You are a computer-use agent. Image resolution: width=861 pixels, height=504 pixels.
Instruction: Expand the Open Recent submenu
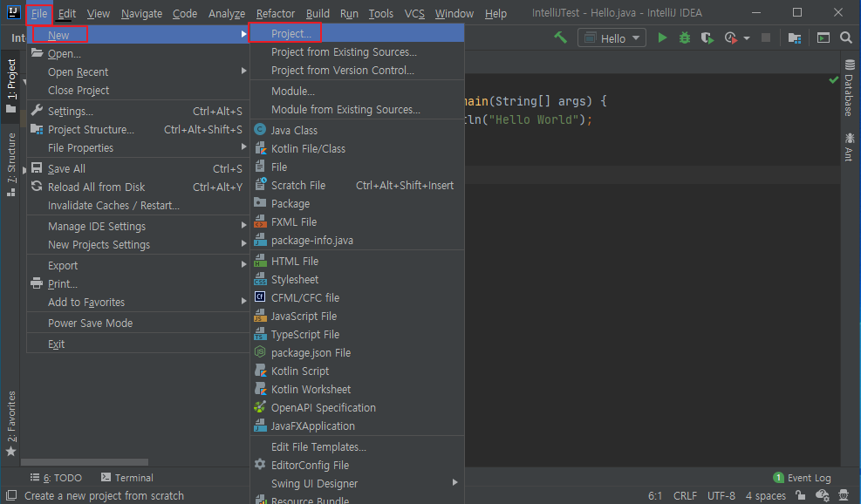pyautogui.click(x=139, y=72)
